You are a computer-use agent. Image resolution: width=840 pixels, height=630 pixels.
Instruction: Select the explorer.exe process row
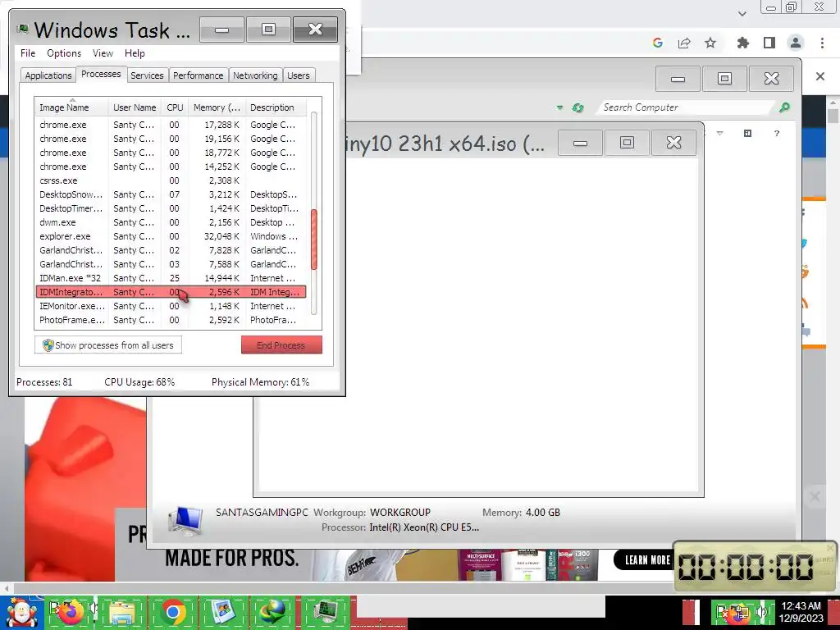coord(171,236)
